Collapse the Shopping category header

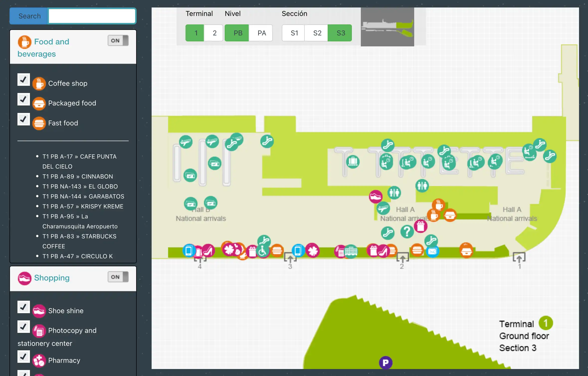[52, 278]
